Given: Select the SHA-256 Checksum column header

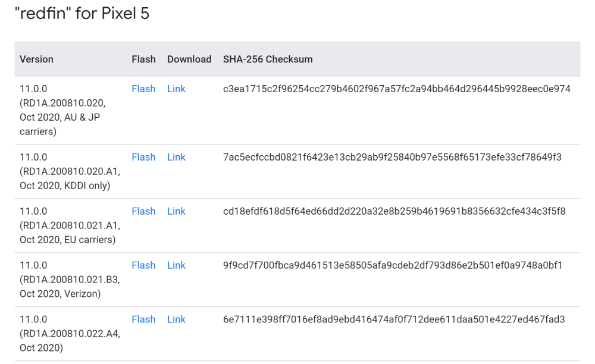Looking at the screenshot, I should [x=268, y=59].
